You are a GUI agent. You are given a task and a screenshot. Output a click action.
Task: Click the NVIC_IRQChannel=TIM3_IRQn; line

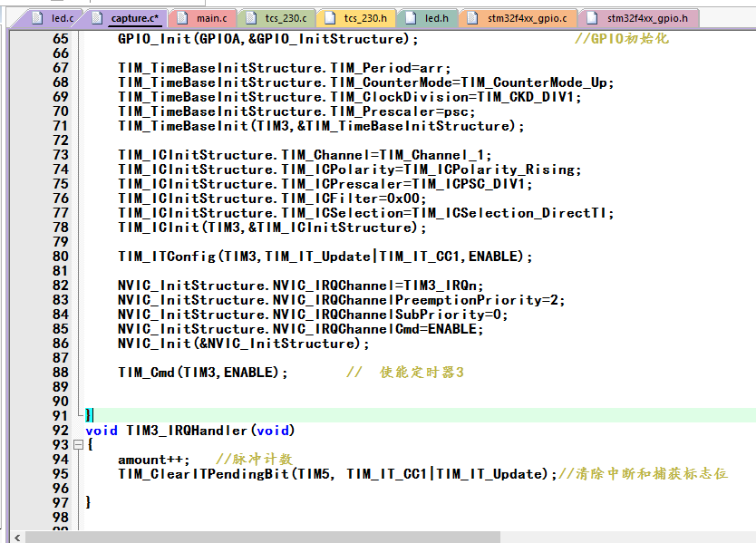point(300,286)
